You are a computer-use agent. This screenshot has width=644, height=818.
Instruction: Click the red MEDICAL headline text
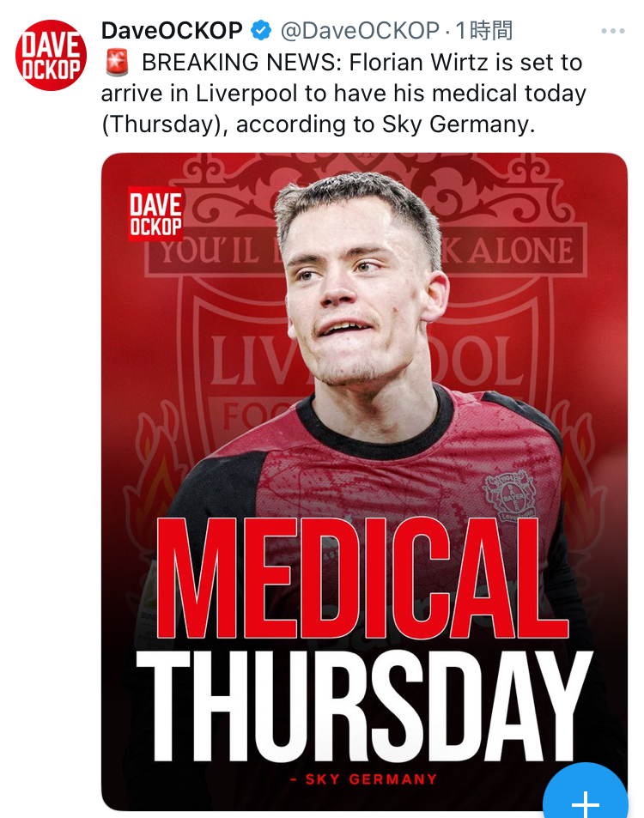[361, 578]
